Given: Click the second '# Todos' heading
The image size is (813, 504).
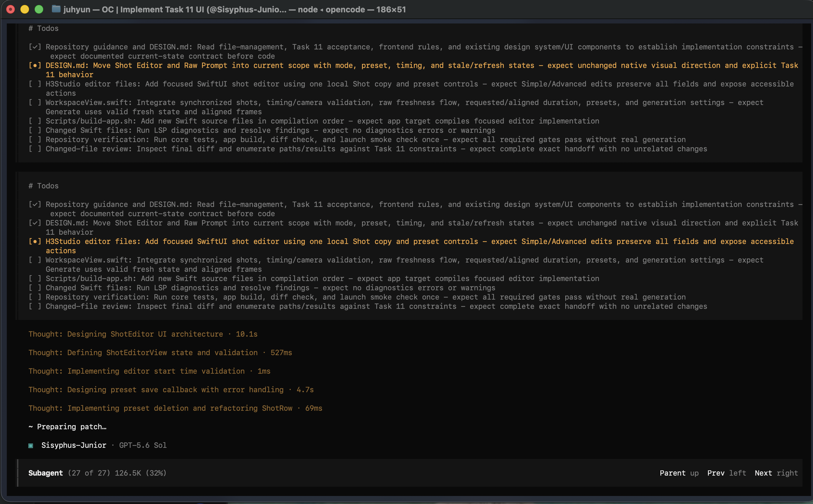Looking at the screenshot, I should coord(43,186).
